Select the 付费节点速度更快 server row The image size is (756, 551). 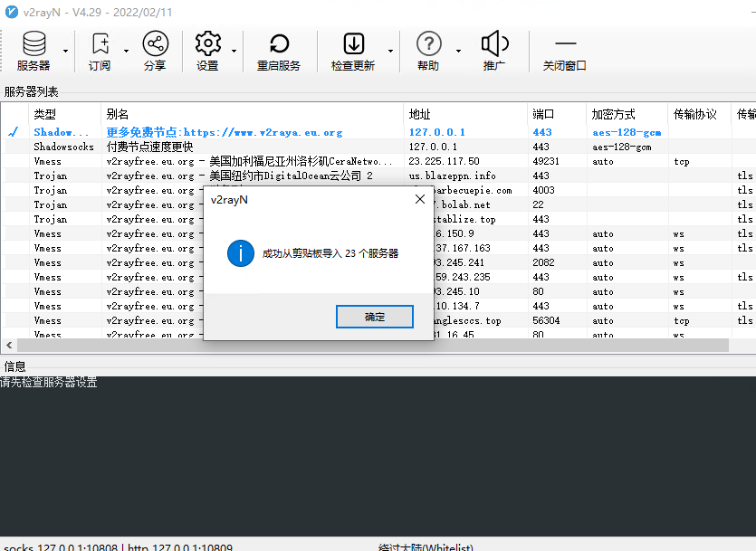coord(378,147)
